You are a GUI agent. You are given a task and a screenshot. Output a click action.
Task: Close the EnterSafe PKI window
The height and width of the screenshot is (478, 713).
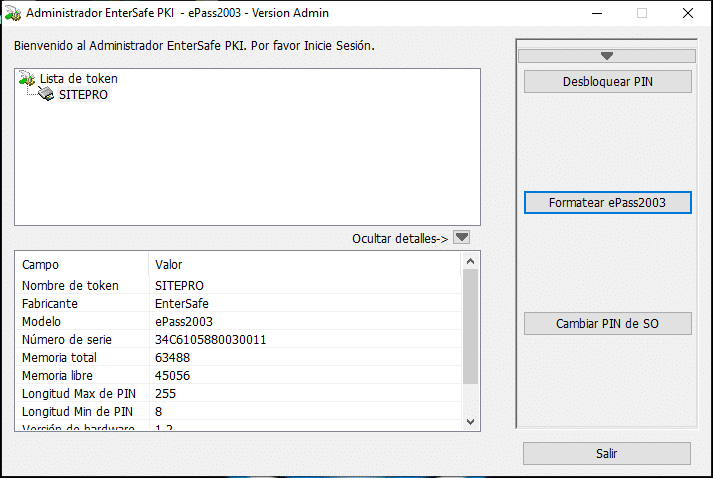688,13
